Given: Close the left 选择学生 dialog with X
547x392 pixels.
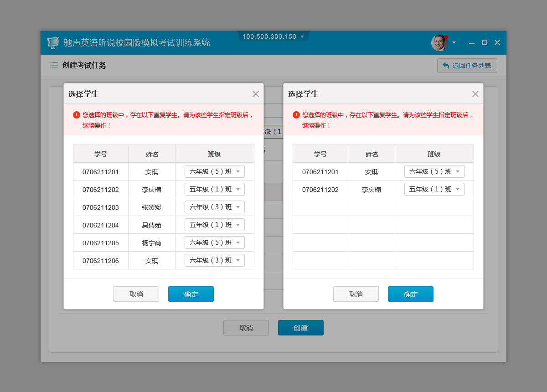Looking at the screenshot, I should (x=256, y=94).
